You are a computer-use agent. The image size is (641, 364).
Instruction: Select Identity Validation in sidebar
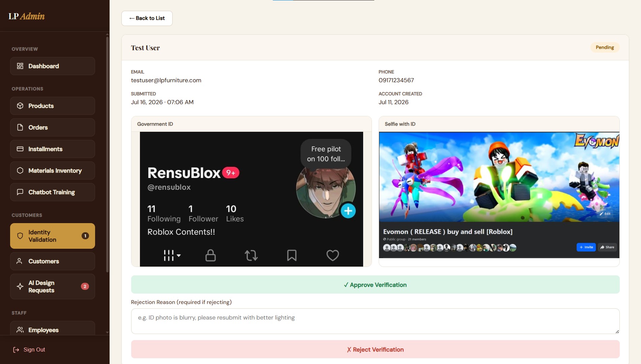[x=53, y=236]
